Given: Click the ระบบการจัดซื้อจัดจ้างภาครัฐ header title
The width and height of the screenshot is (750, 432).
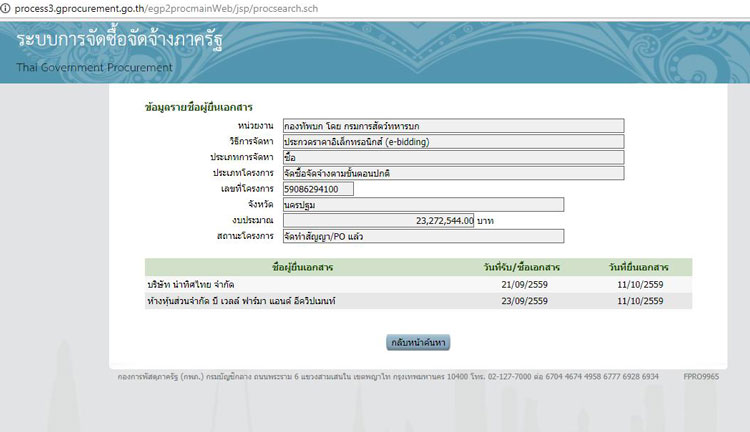Looking at the screenshot, I should [120, 41].
